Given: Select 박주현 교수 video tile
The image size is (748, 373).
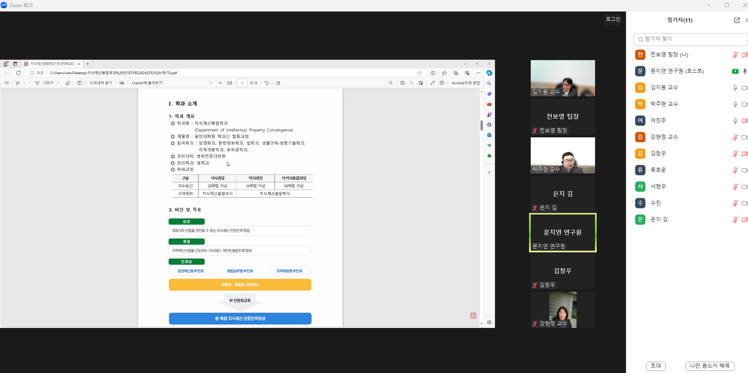Looking at the screenshot, I should (562, 155).
